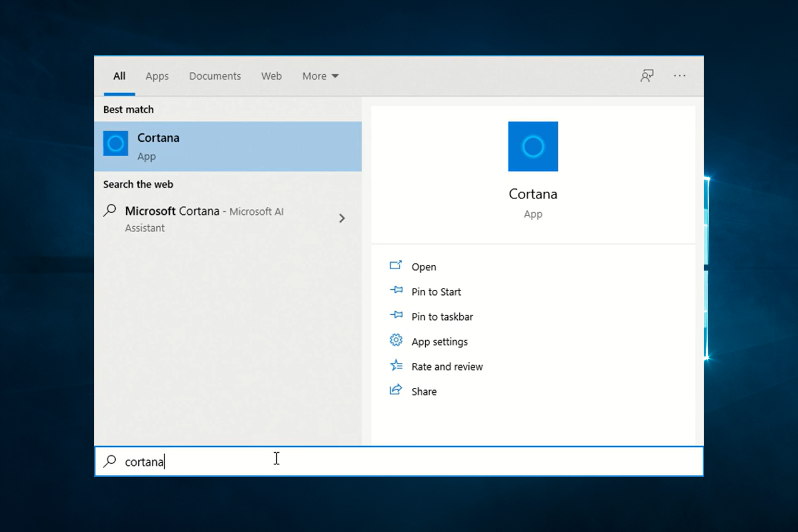
Task: Select the Web filter tab
Action: point(271,76)
